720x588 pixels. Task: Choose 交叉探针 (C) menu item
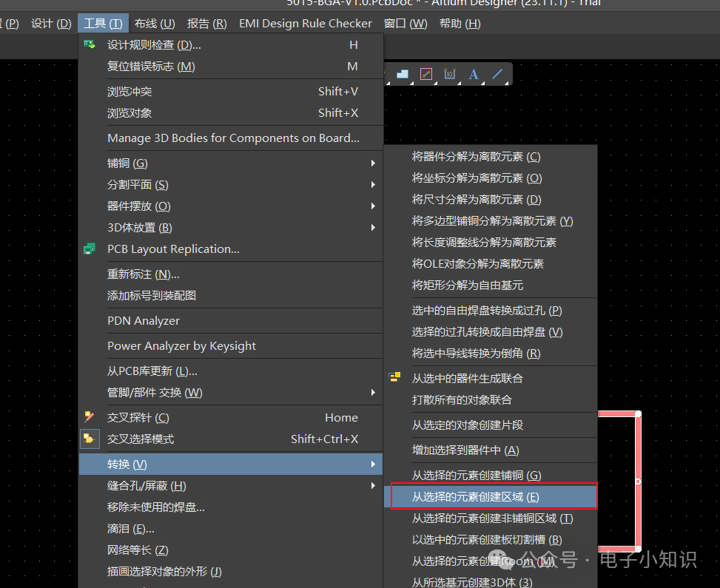(x=231, y=417)
